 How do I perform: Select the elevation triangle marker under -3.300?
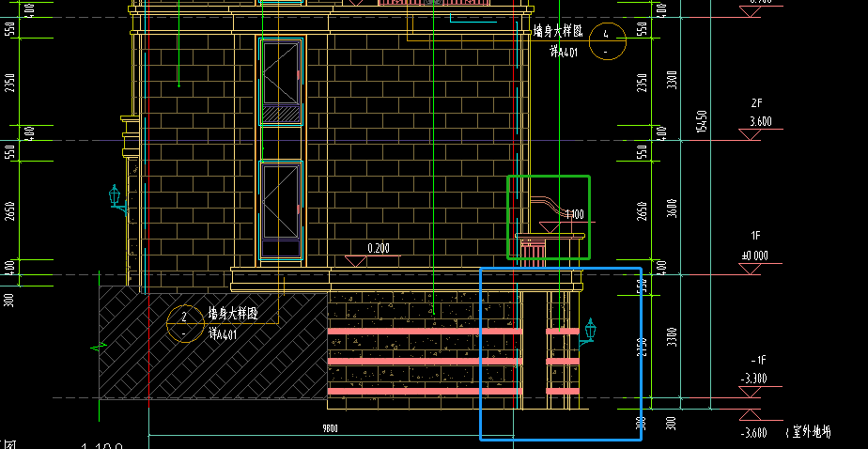[x=750, y=392]
